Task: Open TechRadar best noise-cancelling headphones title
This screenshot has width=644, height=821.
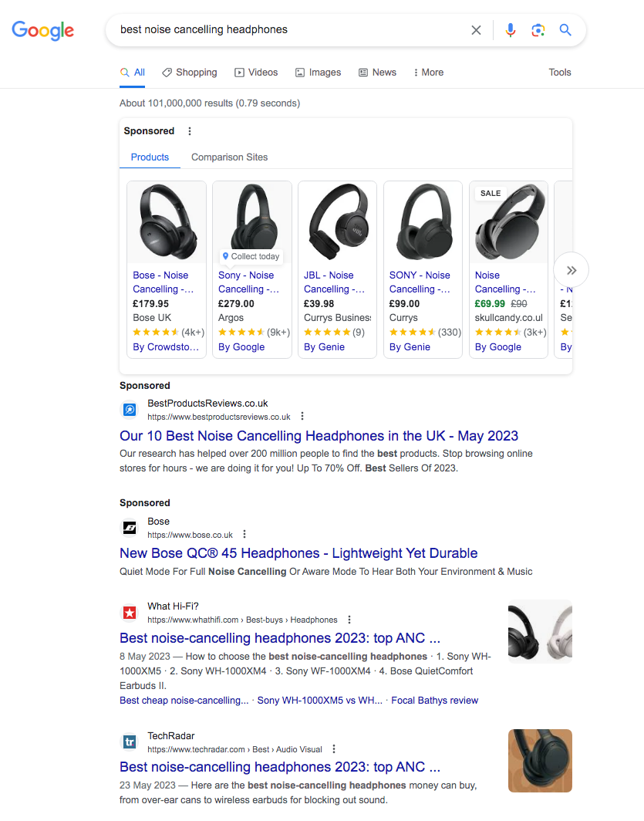Action: (280, 766)
